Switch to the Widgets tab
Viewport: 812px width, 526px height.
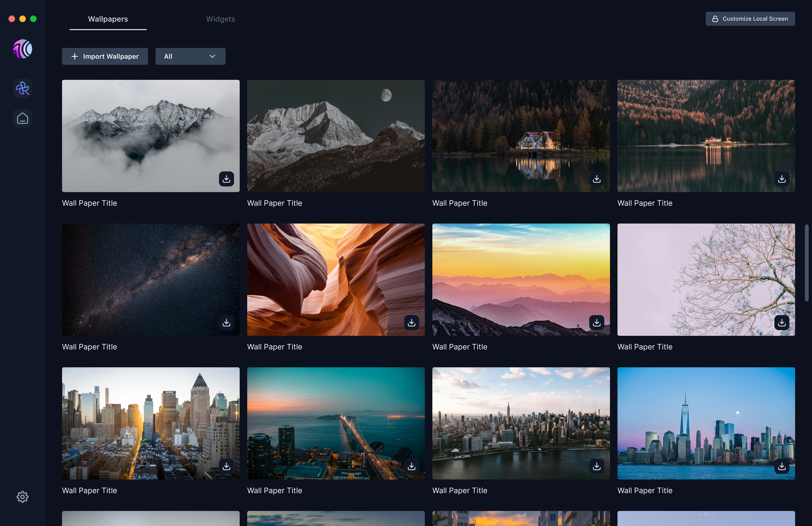(x=220, y=19)
